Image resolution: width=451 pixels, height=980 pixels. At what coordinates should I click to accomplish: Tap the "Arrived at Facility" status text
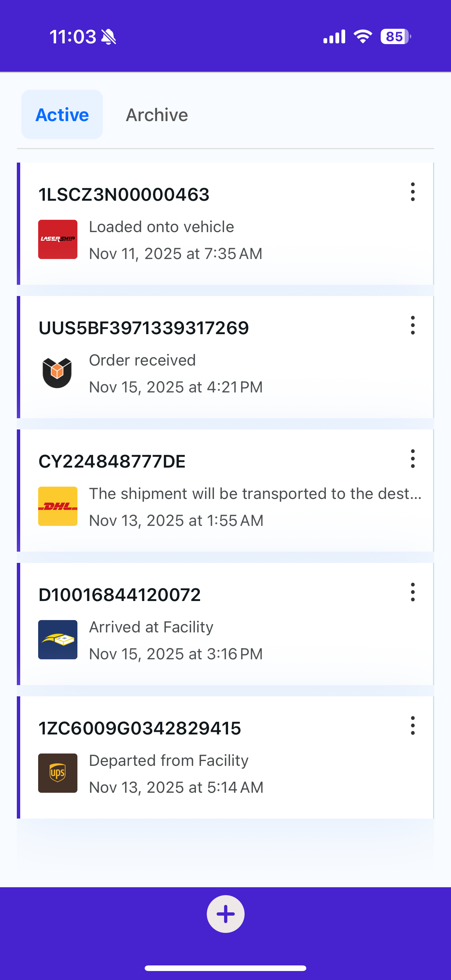151,627
